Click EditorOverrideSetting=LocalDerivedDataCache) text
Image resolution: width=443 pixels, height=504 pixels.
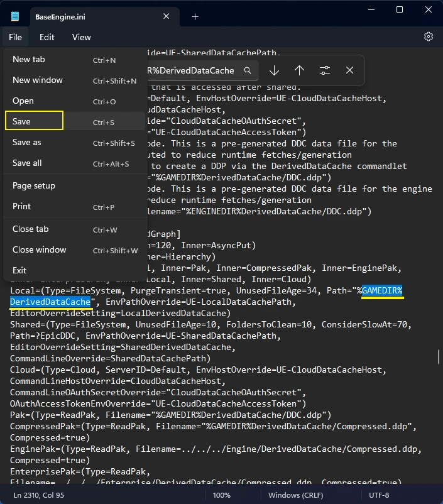click(x=120, y=314)
